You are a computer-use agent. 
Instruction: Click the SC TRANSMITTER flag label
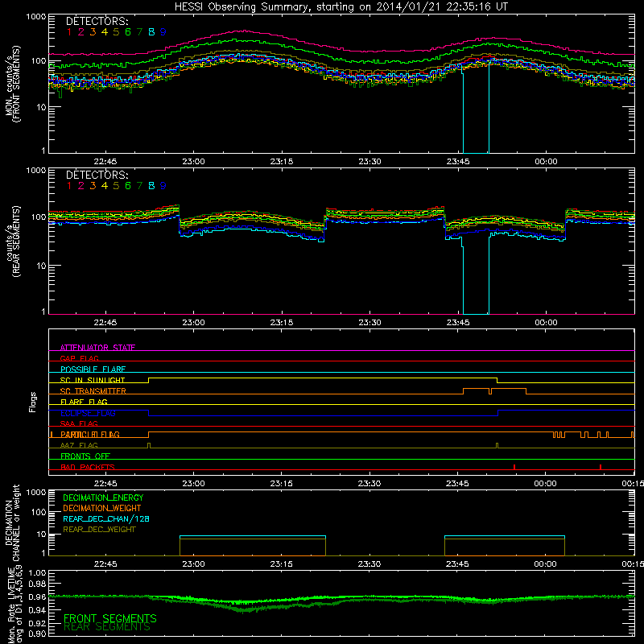coord(93,391)
